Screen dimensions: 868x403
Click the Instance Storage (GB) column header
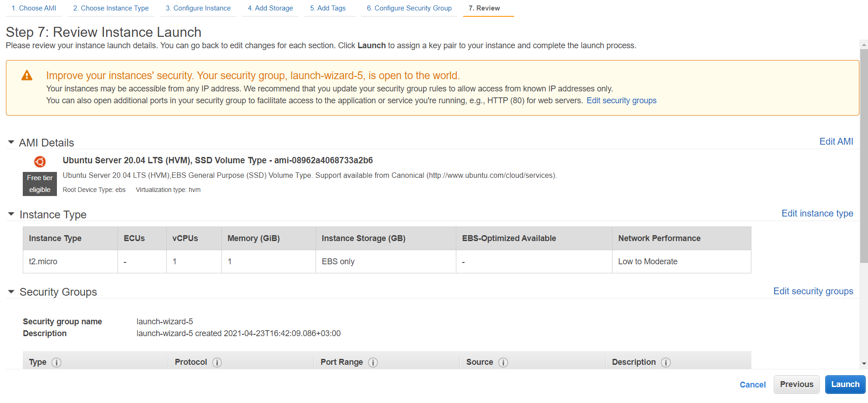click(386, 238)
